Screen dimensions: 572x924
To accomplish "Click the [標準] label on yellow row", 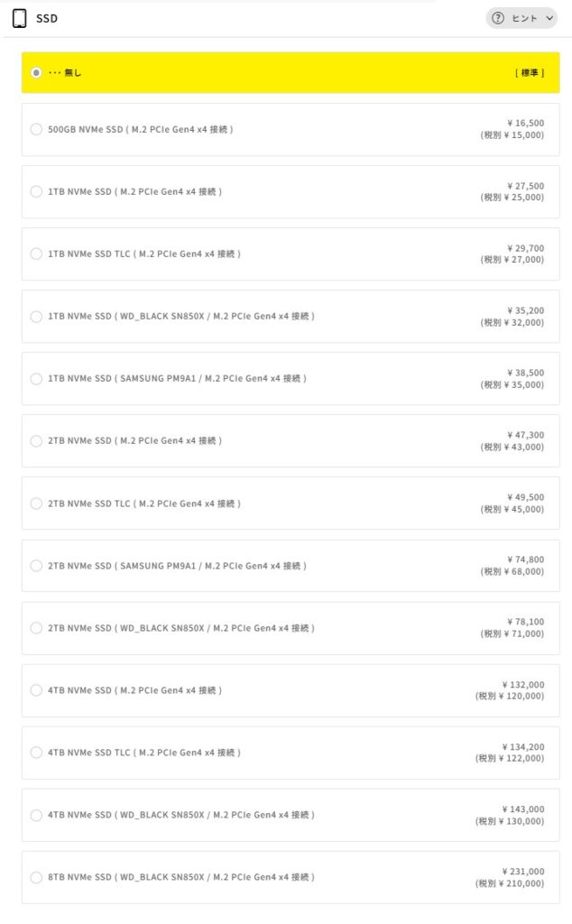I will point(530,72).
